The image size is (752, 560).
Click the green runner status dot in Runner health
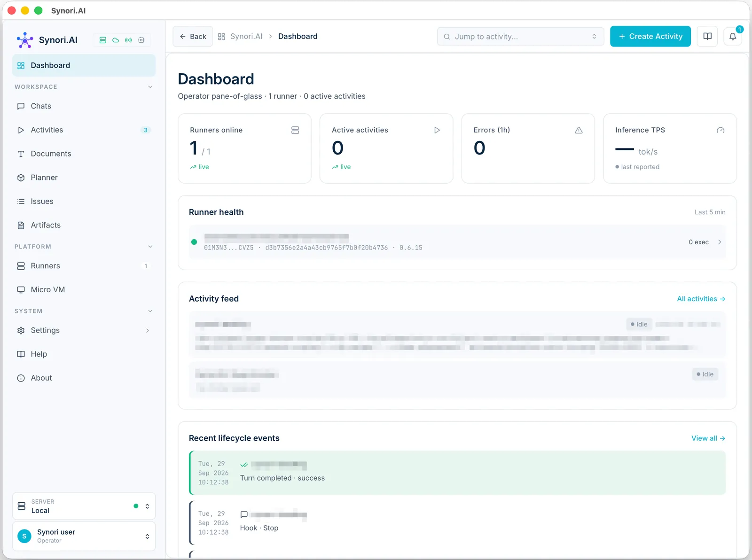(194, 242)
